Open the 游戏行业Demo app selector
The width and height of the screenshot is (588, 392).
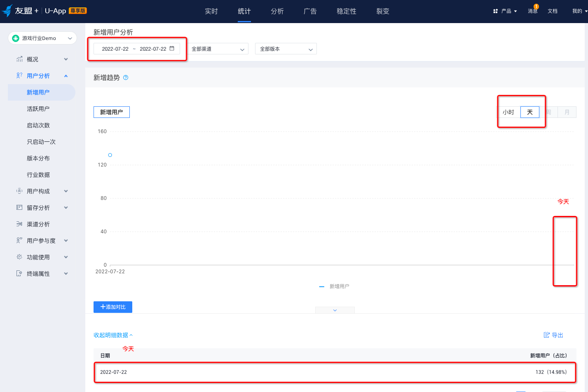click(x=42, y=38)
